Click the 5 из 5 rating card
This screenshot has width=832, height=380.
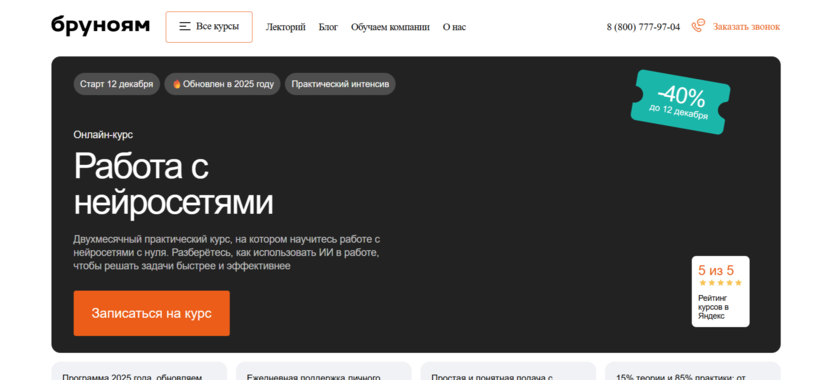tap(721, 291)
